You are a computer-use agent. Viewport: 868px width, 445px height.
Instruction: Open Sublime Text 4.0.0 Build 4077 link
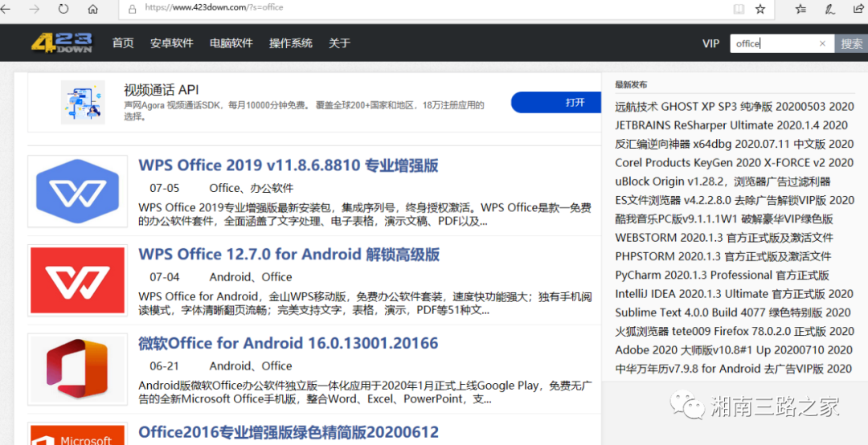coord(733,312)
